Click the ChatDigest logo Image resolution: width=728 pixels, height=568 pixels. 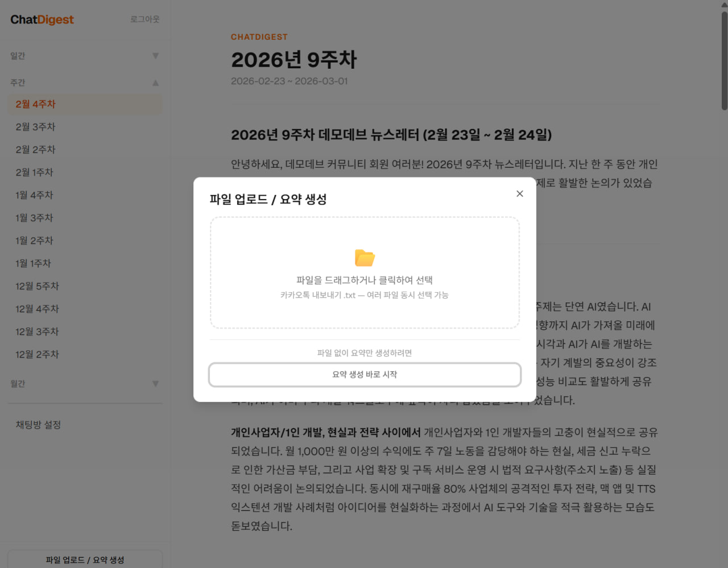point(42,19)
